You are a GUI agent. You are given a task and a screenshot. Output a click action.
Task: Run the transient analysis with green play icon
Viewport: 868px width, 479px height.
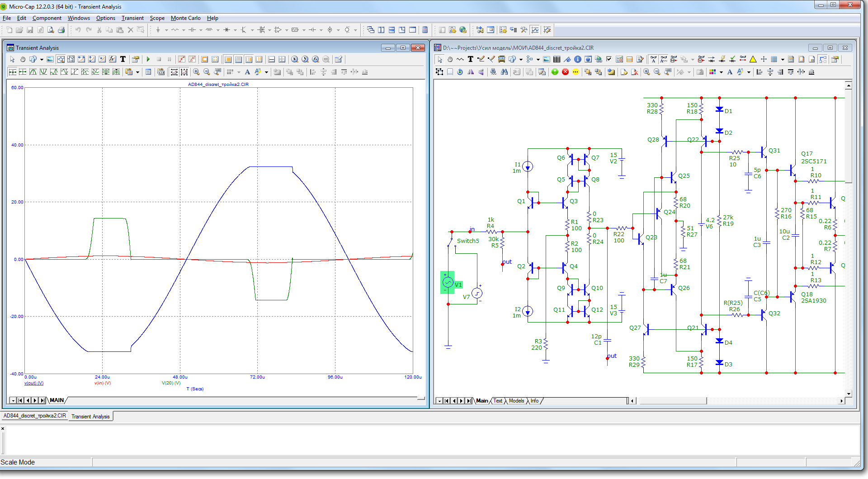[148, 59]
